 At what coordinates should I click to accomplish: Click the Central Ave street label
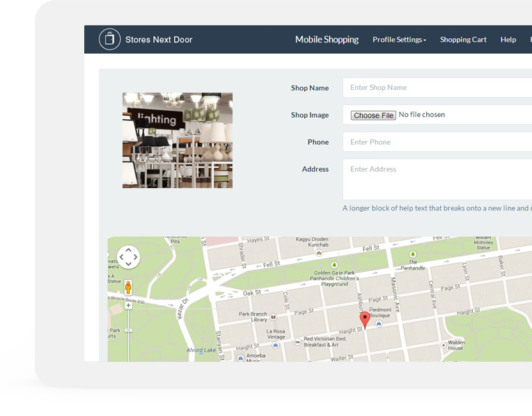click(432, 295)
